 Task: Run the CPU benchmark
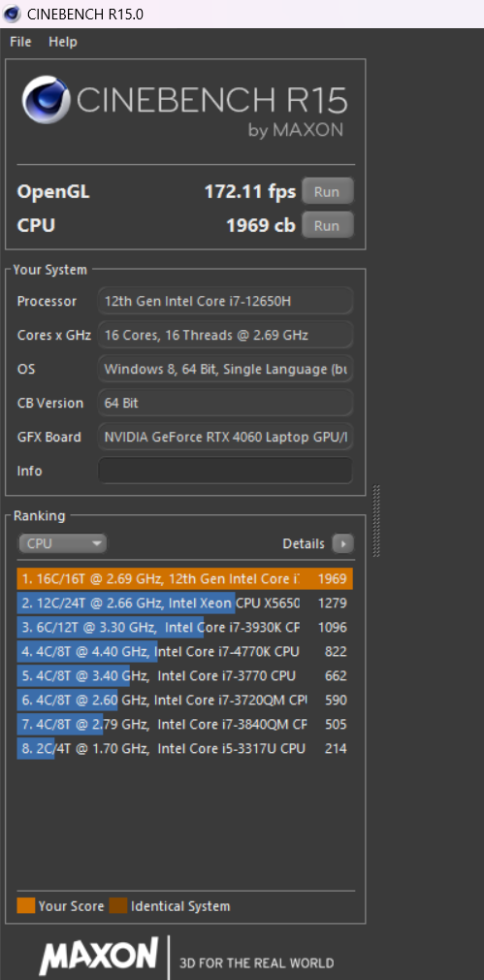pos(327,225)
